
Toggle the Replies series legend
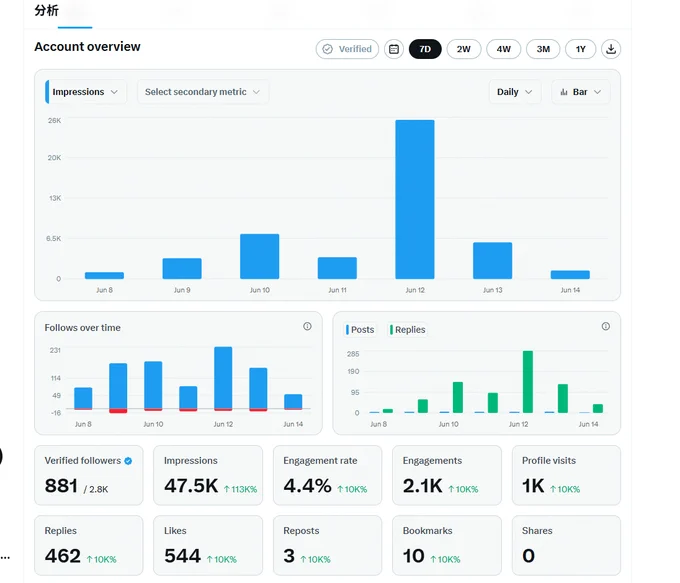pyautogui.click(x=407, y=330)
